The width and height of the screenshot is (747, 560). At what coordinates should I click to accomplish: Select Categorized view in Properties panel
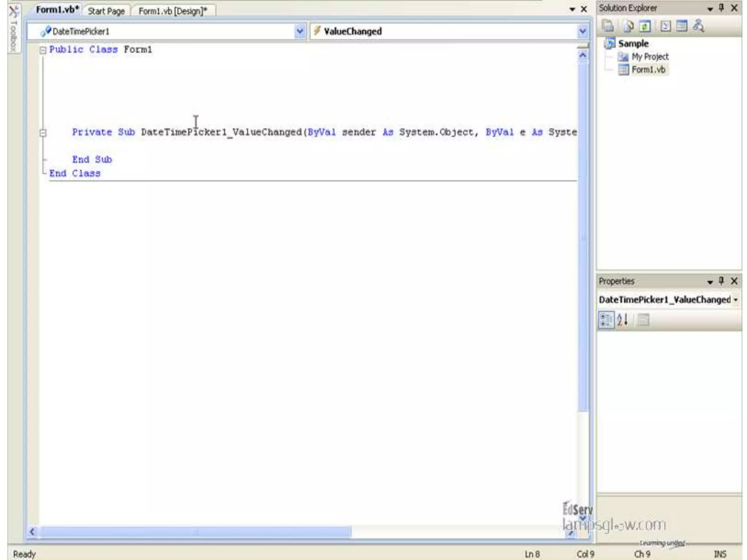(x=606, y=320)
